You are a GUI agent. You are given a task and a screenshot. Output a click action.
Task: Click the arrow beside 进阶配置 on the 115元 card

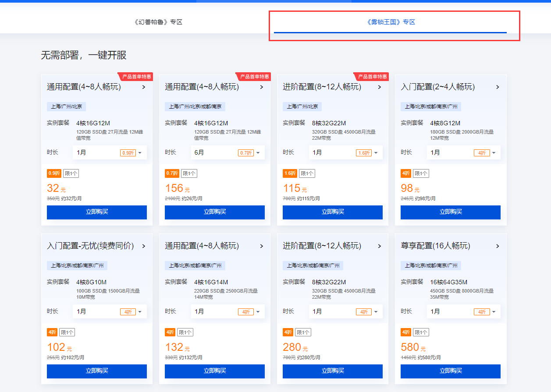pos(380,87)
